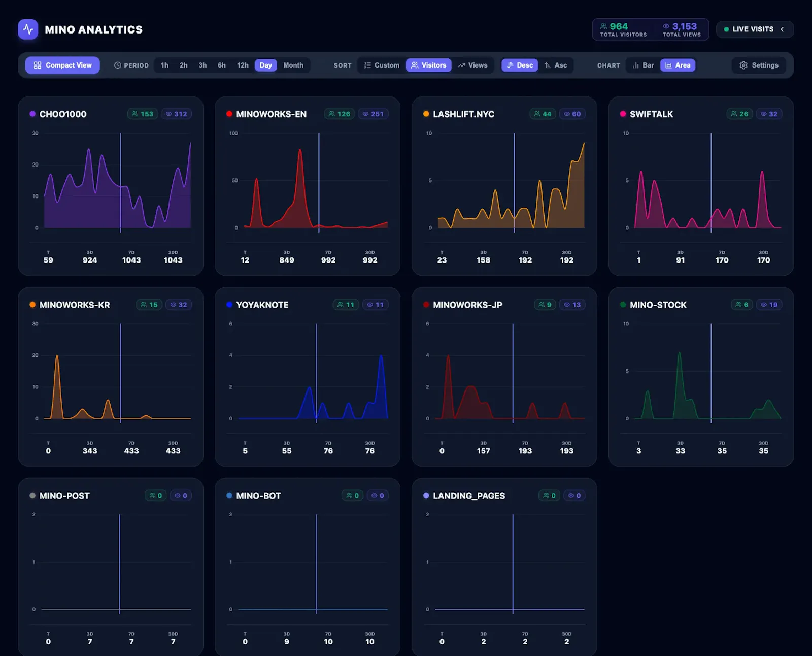Open the MINO-POST site title
Viewport: 812px width, 656px height.
pyautogui.click(x=64, y=496)
